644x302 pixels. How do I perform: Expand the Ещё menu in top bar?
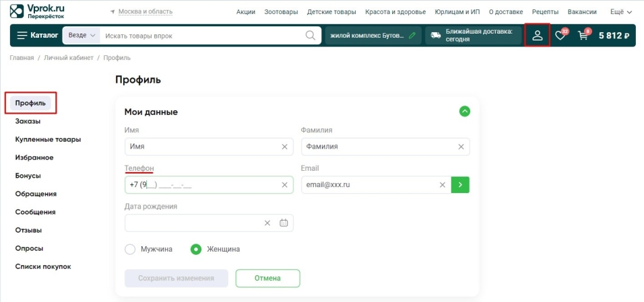pos(620,11)
